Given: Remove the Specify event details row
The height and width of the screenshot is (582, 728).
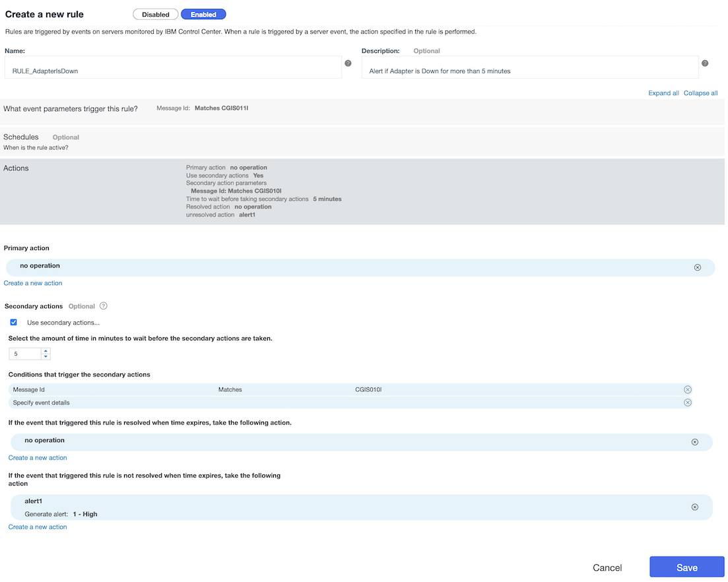Looking at the screenshot, I should pyautogui.click(x=687, y=403).
